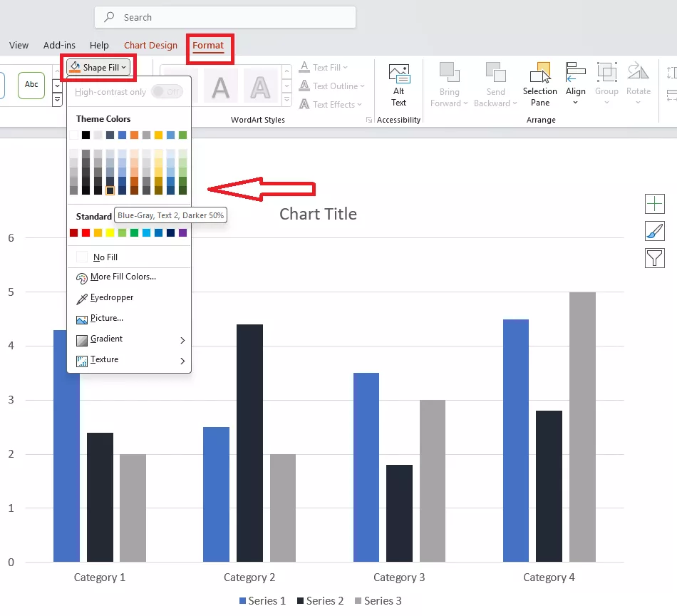Open the Help tab
The height and width of the screenshot is (616, 677).
[99, 46]
